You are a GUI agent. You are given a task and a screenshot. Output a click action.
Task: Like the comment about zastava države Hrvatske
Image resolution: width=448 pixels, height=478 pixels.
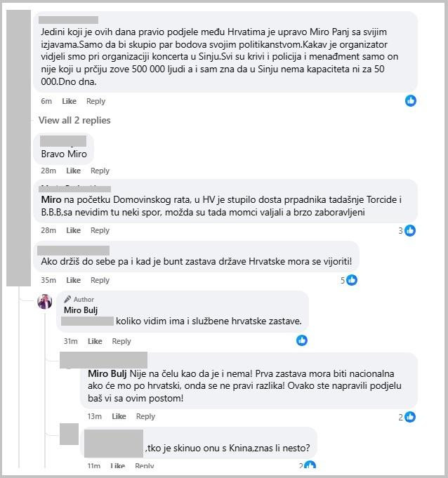tap(74, 280)
